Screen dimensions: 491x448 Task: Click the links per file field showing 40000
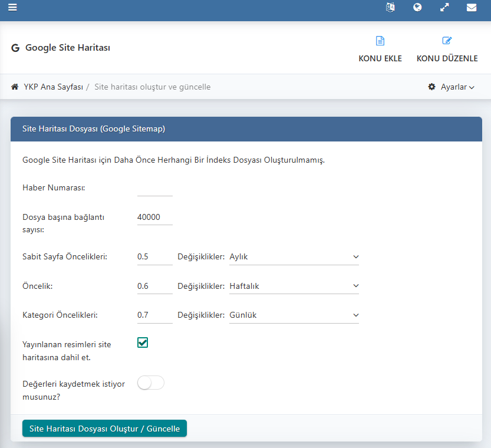(x=154, y=217)
